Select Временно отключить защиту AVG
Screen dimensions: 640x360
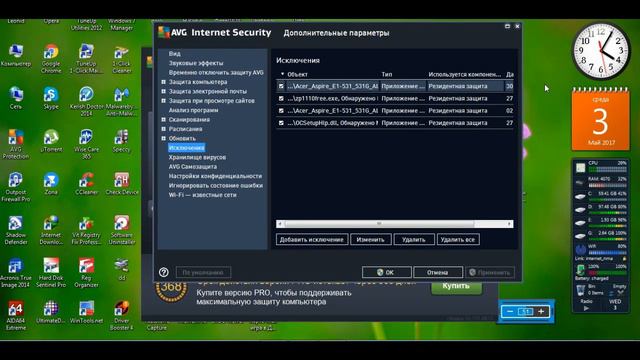[216, 73]
